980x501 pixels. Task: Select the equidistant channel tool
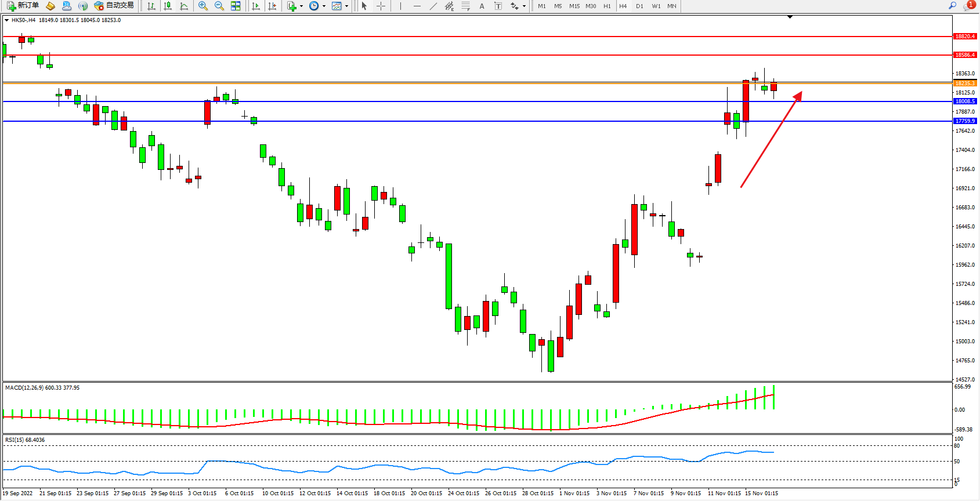click(449, 6)
